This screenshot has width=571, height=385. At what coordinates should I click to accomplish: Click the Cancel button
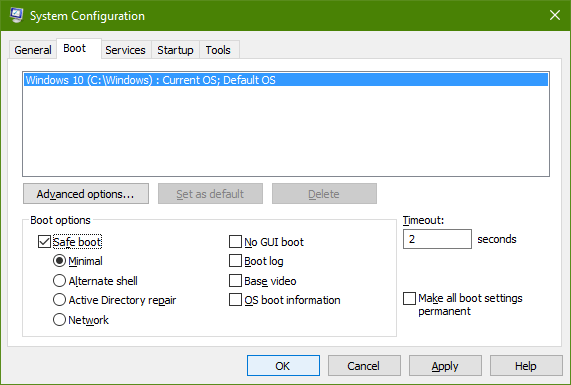pos(364,366)
